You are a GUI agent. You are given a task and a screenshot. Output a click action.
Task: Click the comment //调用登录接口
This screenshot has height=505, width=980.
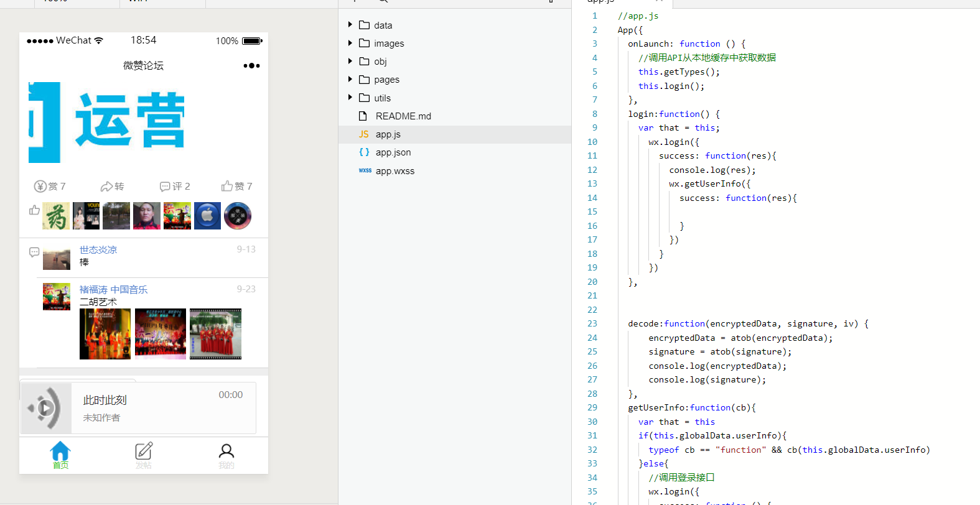(681, 478)
